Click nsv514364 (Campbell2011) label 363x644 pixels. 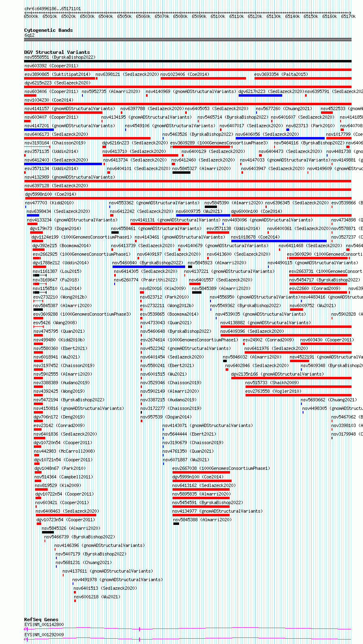coord(64,477)
